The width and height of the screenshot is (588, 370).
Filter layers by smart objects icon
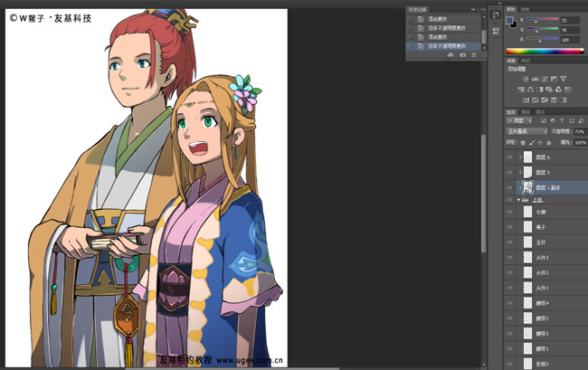pos(581,120)
